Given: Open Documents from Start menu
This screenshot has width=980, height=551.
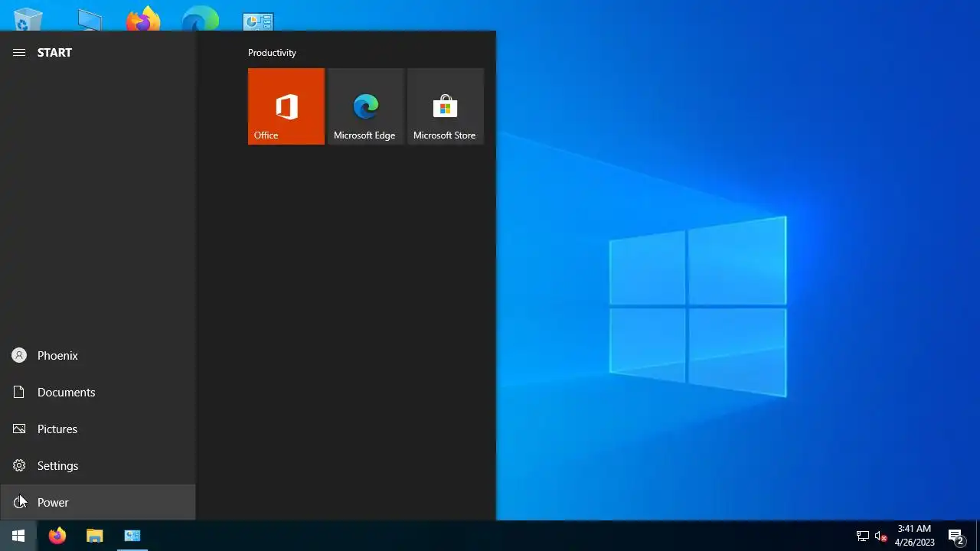Looking at the screenshot, I should (x=98, y=392).
